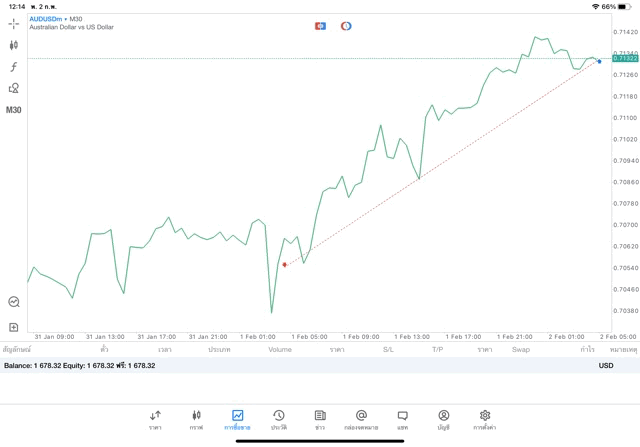Click the blue current price marker on chart
Viewport: 640px width, 447px height.
600,62
